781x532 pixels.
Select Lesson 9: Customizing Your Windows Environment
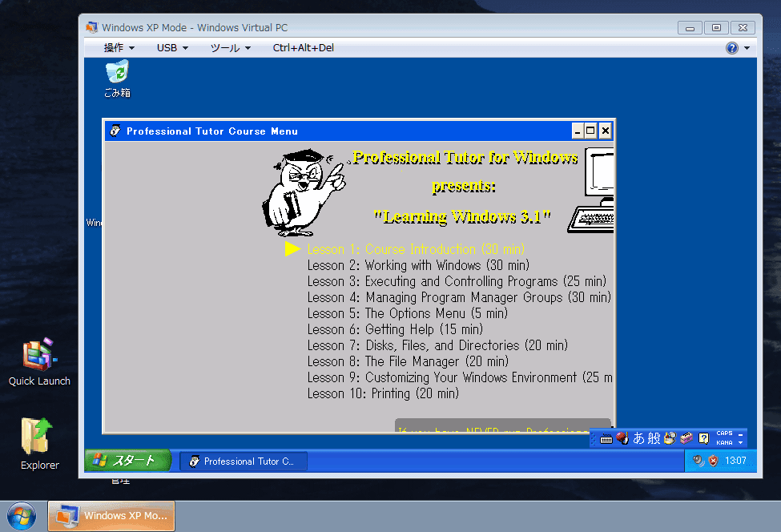pyautogui.click(x=460, y=377)
